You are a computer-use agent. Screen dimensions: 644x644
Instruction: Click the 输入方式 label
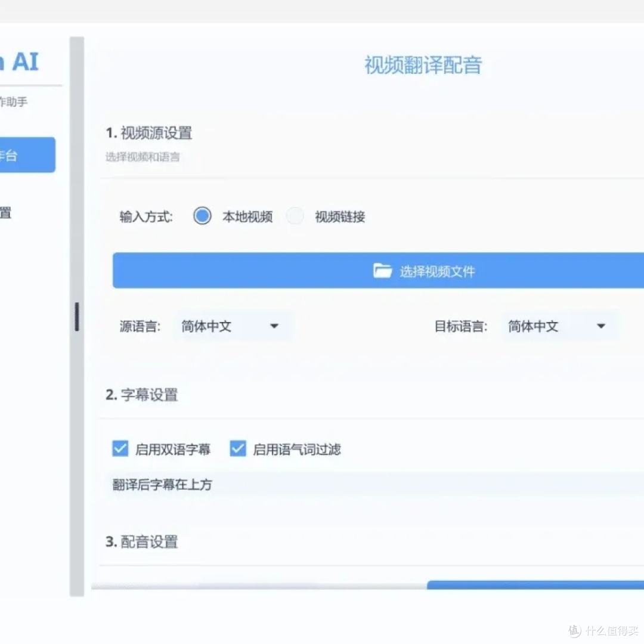pos(146,216)
